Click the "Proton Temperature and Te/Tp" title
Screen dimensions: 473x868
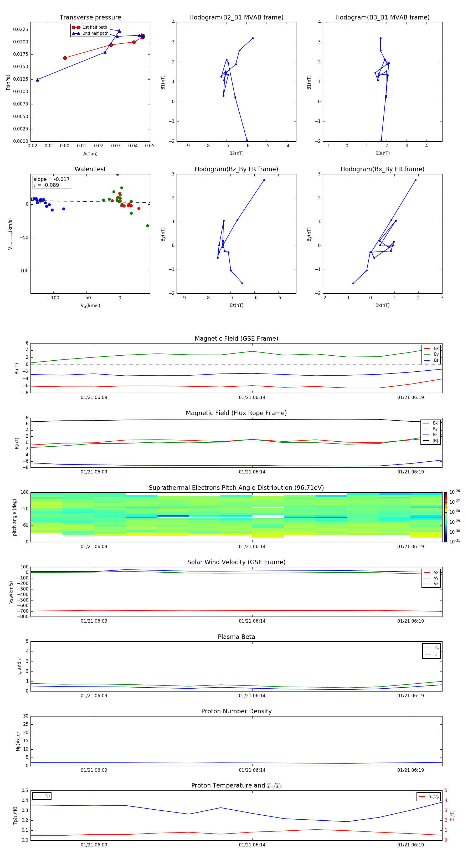[x=236, y=786]
